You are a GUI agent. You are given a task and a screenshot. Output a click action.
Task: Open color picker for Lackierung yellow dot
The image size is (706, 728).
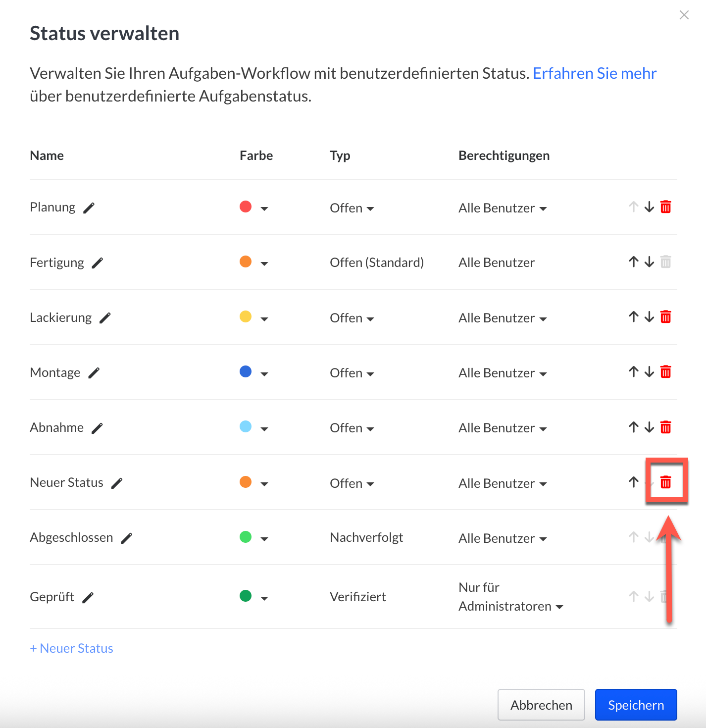pyautogui.click(x=253, y=318)
